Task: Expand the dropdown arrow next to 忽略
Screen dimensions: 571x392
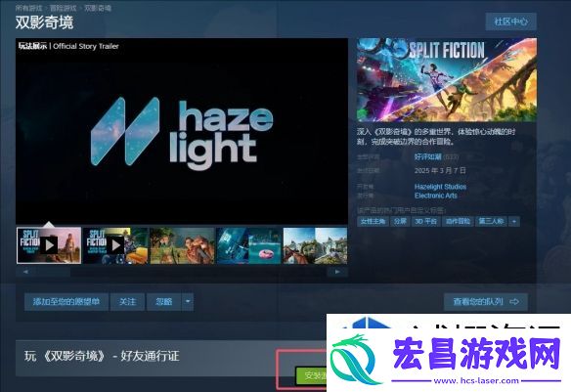Action: tap(188, 302)
